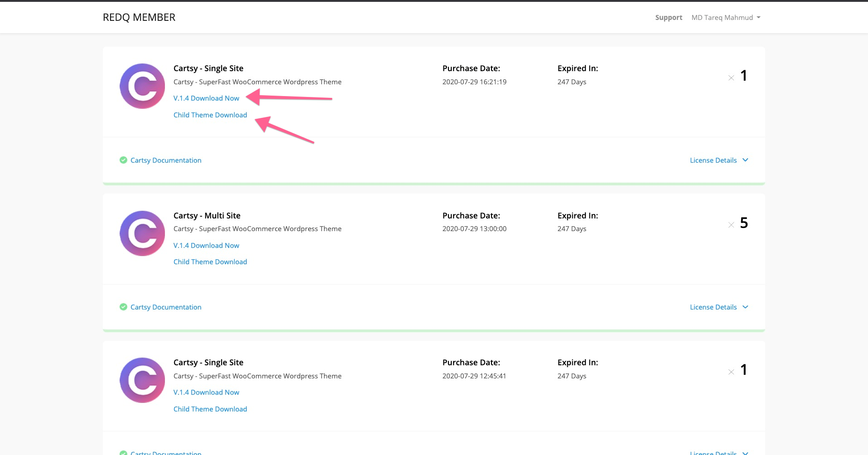Open MD Tareq Mahmud user dropdown
Viewport: 868px width, 455px height.
pos(726,18)
